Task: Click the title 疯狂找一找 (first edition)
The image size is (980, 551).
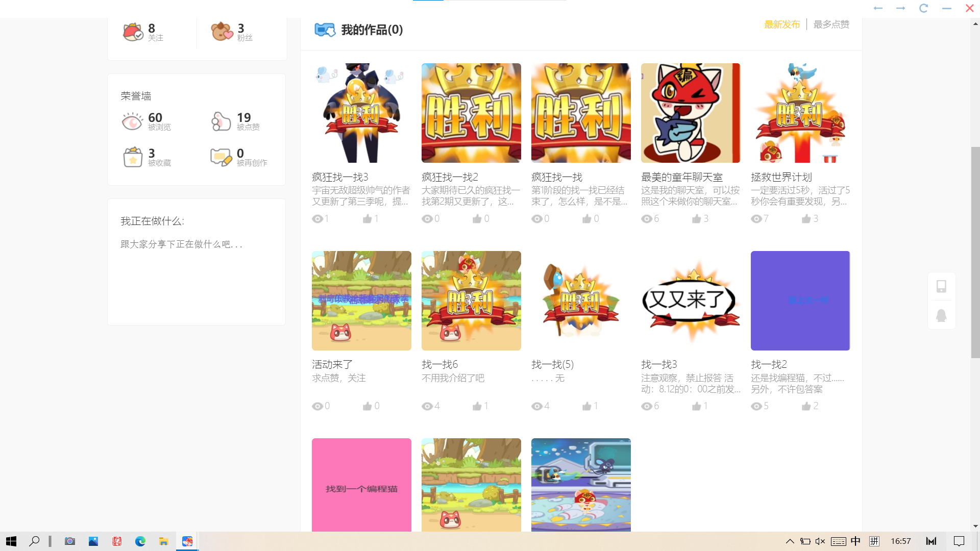Action: pos(557,177)
